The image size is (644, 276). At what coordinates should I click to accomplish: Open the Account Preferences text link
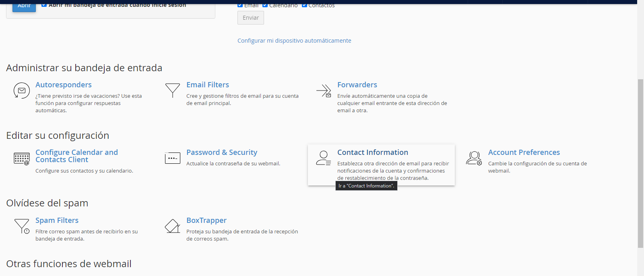click(524, 152)
